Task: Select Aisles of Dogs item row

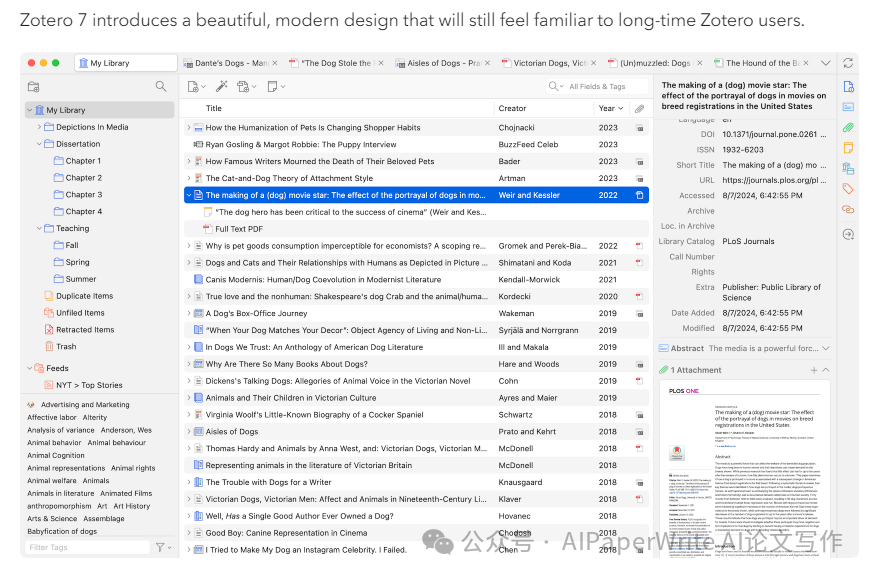Action: tap(416, 432)
